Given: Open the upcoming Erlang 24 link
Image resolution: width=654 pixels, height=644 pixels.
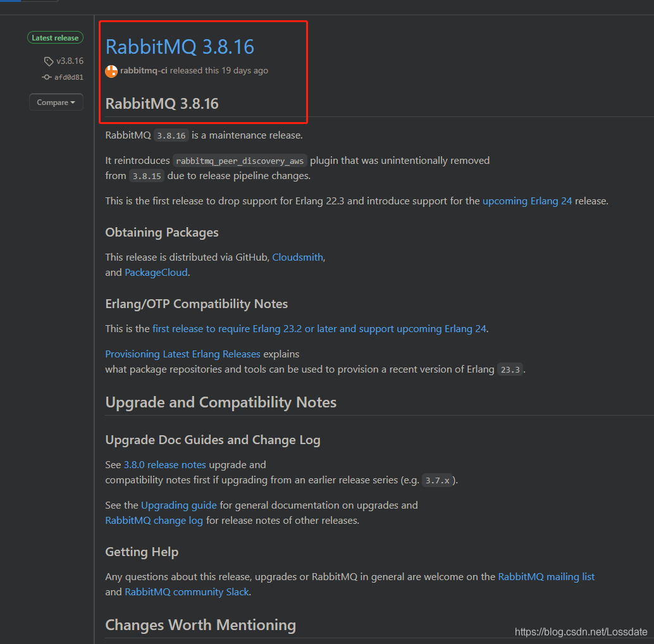Looking at the screenshot, I should click(x=528, y=201).
